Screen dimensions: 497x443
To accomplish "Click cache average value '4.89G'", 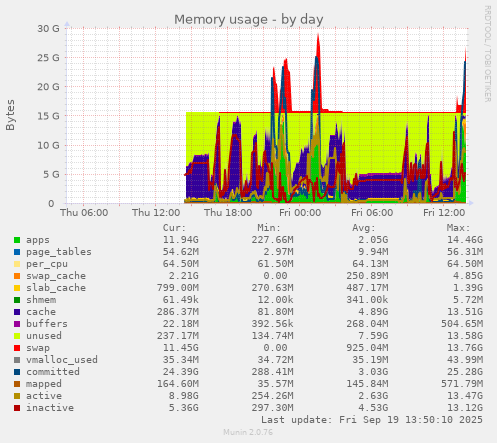I will [x=373, y=312].
